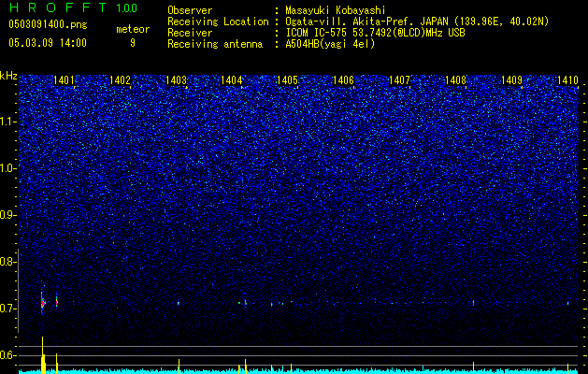The image size is (588, 374).
Task: Click the faint meteor echo just after 1403
Action: pyautogui.click(x=179, y=303)
